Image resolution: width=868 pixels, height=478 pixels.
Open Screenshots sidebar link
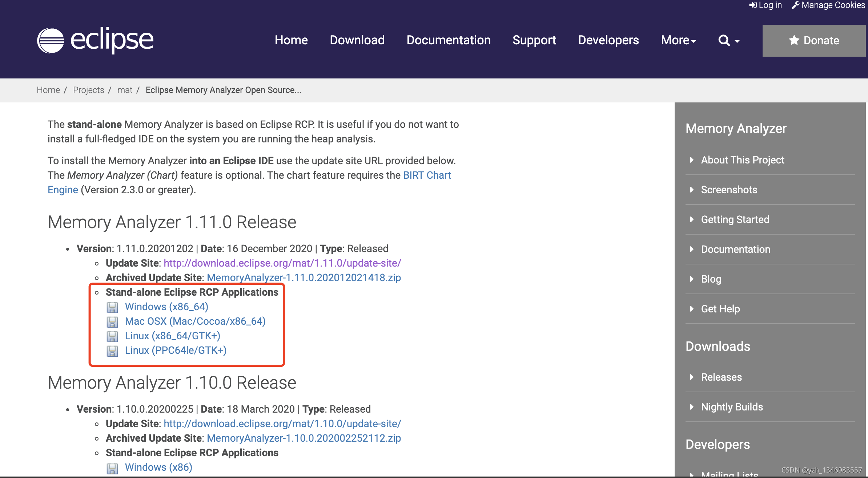729,190
